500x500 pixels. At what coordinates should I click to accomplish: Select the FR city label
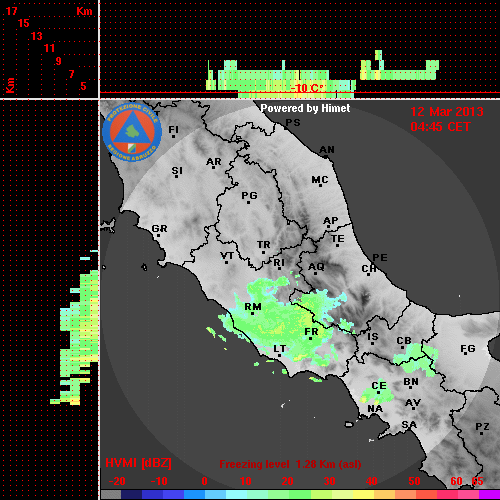tap(311, 332)
